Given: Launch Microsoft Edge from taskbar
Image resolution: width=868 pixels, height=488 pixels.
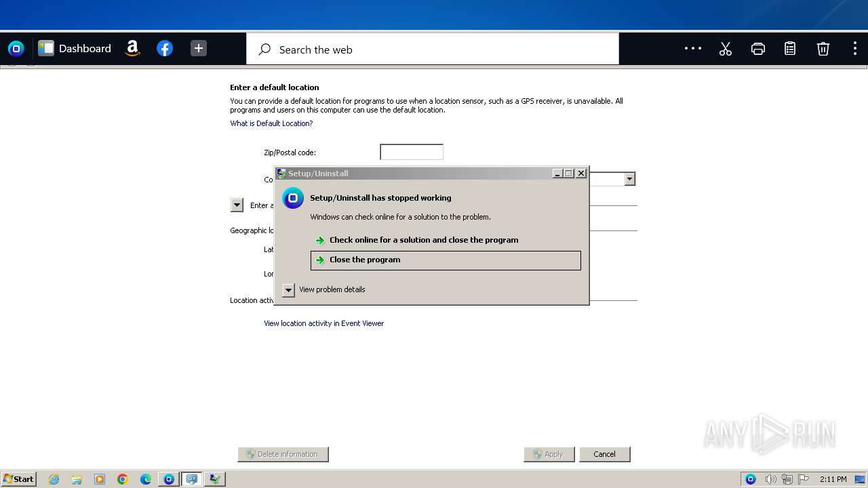Looking at the screenshot, I should [x=146, y=479].
